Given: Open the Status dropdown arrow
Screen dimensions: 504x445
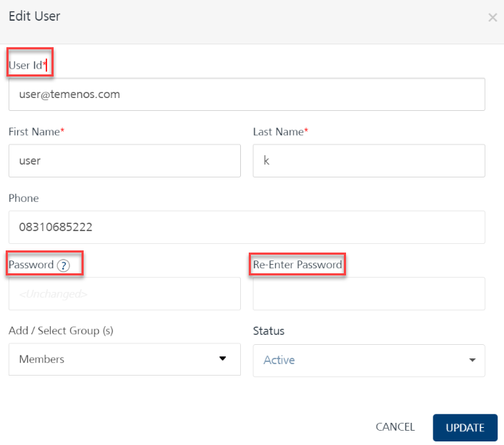Looking at the screenshot, I should pyautogui.click(x=472, y=360).
